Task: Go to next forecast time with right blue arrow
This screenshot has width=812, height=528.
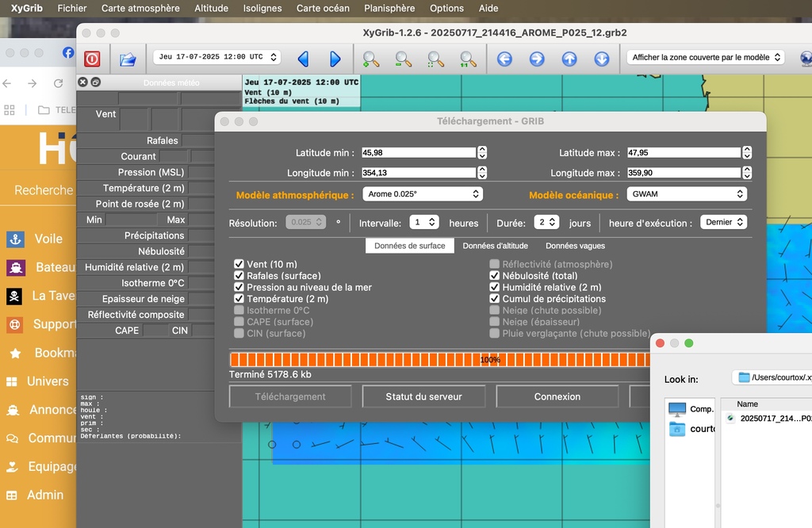Action: click(x=335, y=59)
